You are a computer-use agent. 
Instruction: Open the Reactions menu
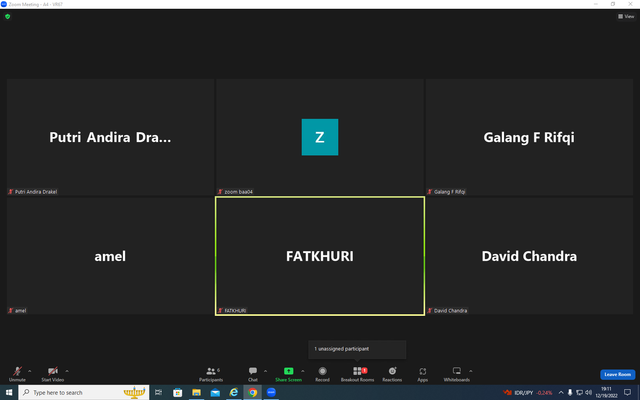(x=392, y=374)
